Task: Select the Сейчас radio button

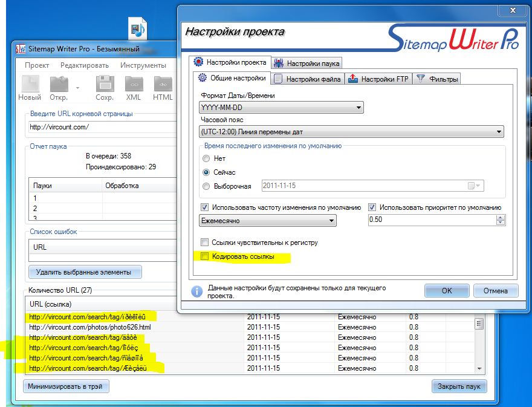Action: (x=206, y=172)
